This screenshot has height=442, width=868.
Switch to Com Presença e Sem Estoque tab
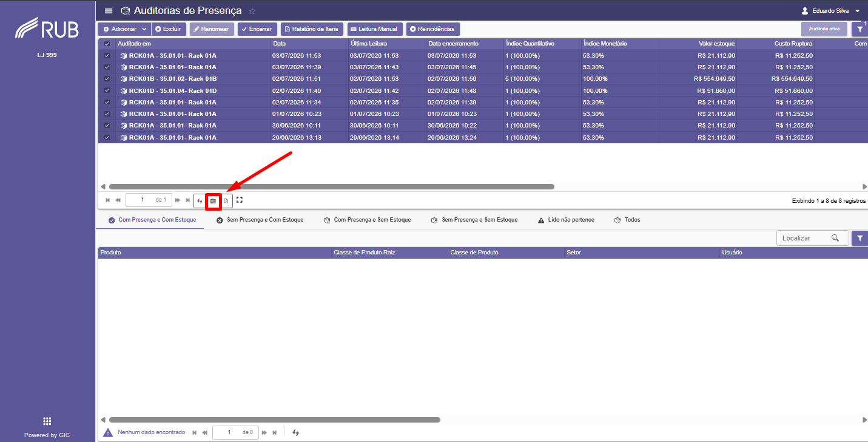click(x=368, y=220)
